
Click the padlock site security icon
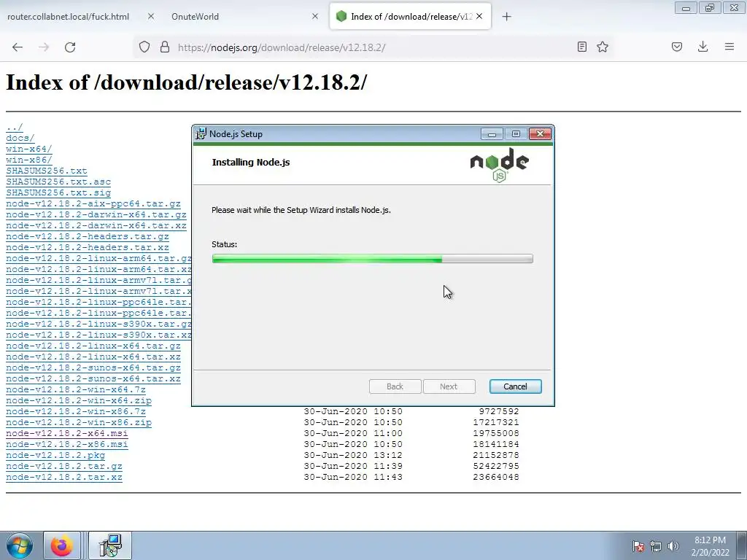tap(165, 47)
